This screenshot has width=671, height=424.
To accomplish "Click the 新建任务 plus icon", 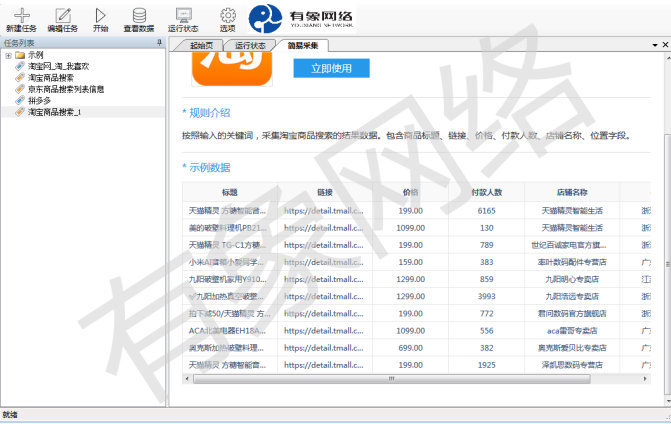I will (21, 16).
